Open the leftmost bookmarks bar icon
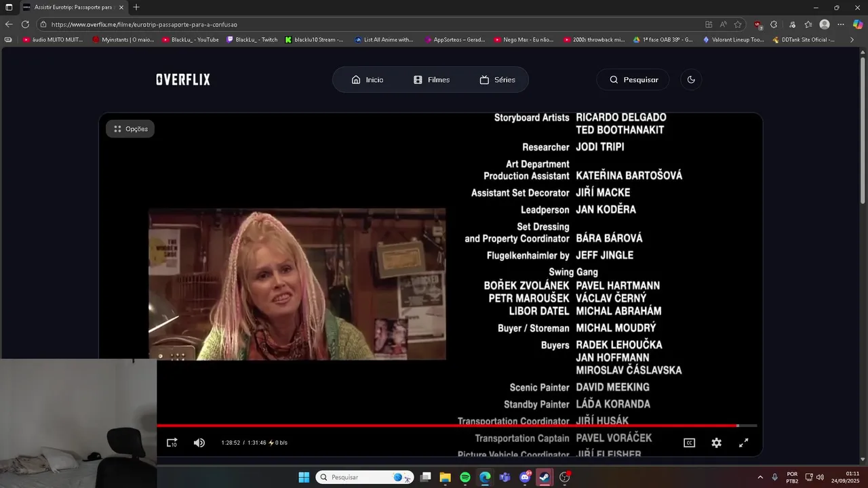The image size is (868, 488). [x=8, y=40]
